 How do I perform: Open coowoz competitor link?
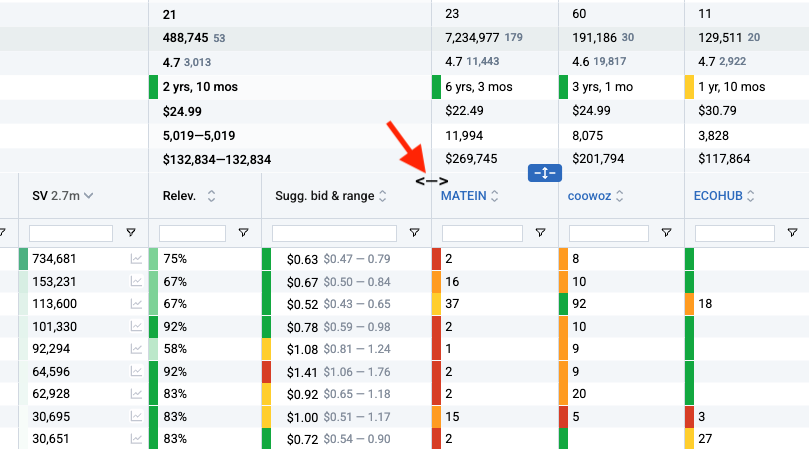pos(589,196)
